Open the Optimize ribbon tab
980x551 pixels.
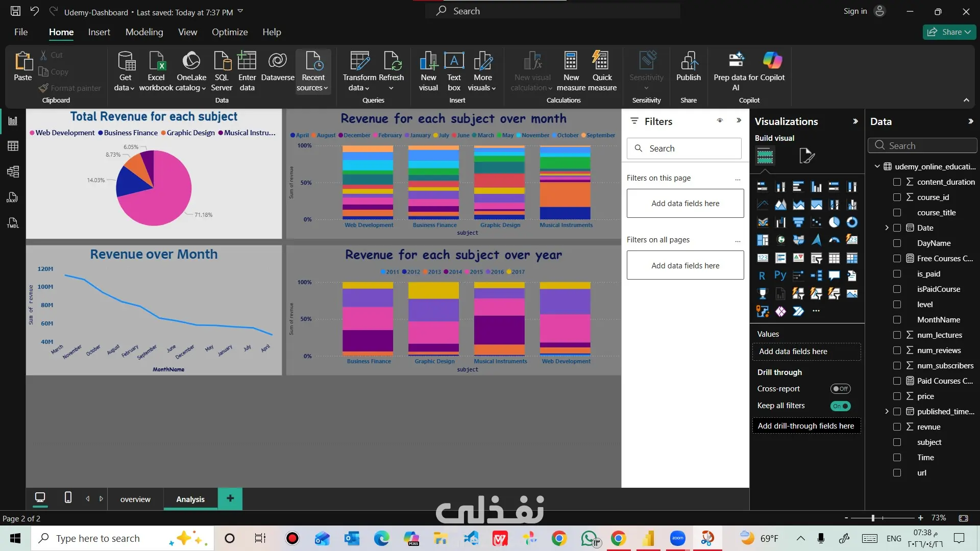coord(230,32)
